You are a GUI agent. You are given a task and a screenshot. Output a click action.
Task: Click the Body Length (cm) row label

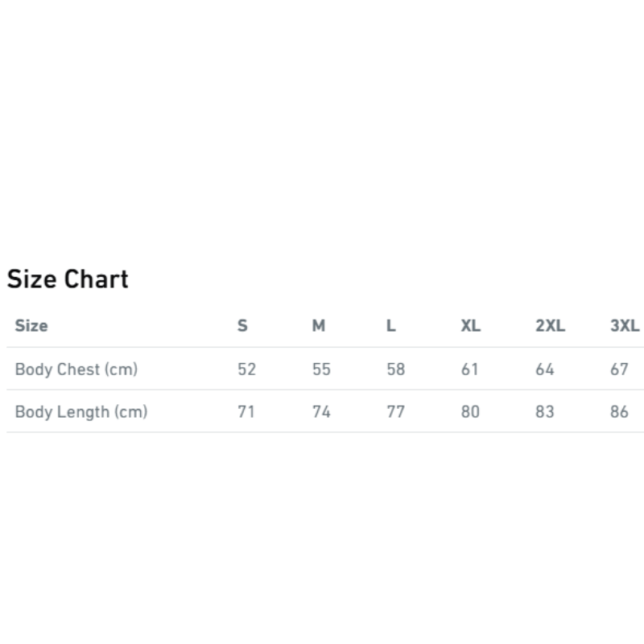tap(81, 412)
